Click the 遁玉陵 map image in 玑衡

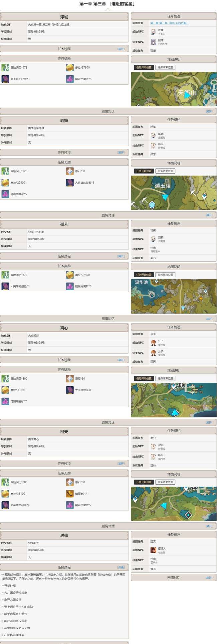click(x=174, y=193)
